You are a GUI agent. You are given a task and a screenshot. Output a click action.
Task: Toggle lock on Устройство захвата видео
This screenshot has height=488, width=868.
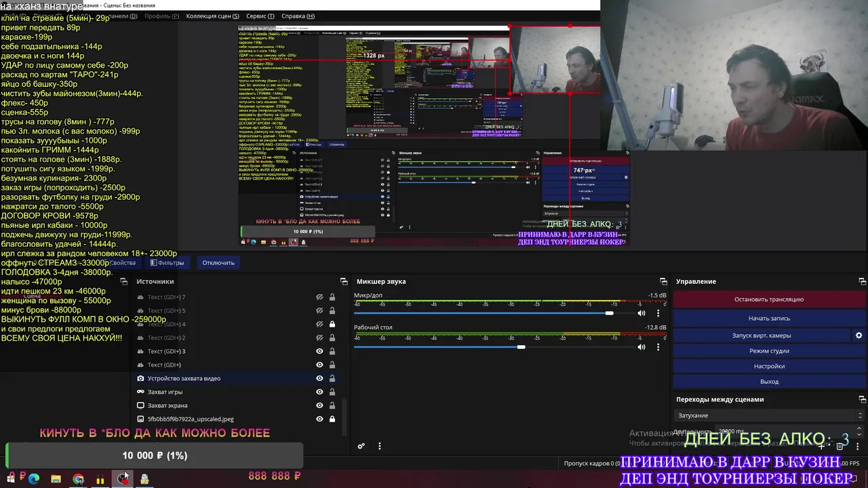[332, 378]
